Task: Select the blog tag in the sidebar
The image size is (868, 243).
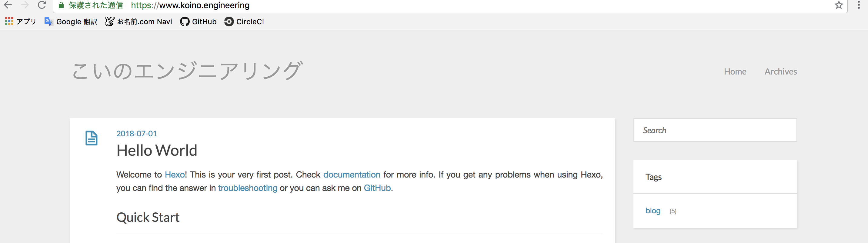Action: point(653,211)
